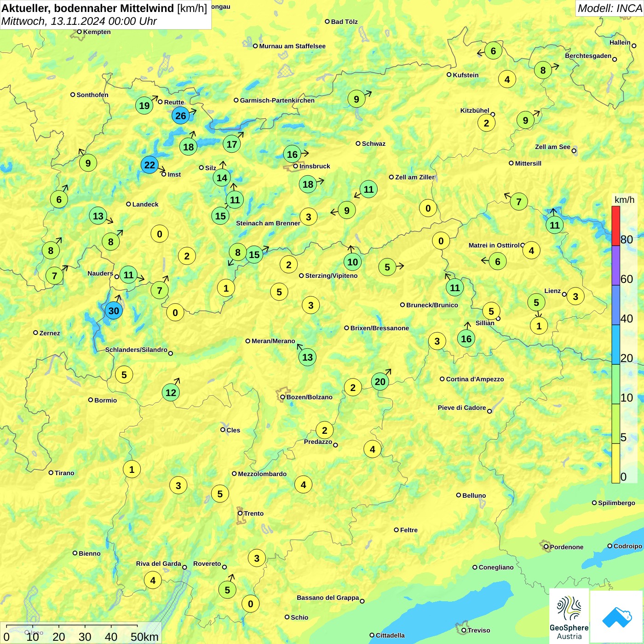Viewport: 644px width, 644px height.
Task: Click the date 'Mittwoch, 13.11.2024 00:00 Uhr'
Action: pyautogui.click(x=79, y=21)
